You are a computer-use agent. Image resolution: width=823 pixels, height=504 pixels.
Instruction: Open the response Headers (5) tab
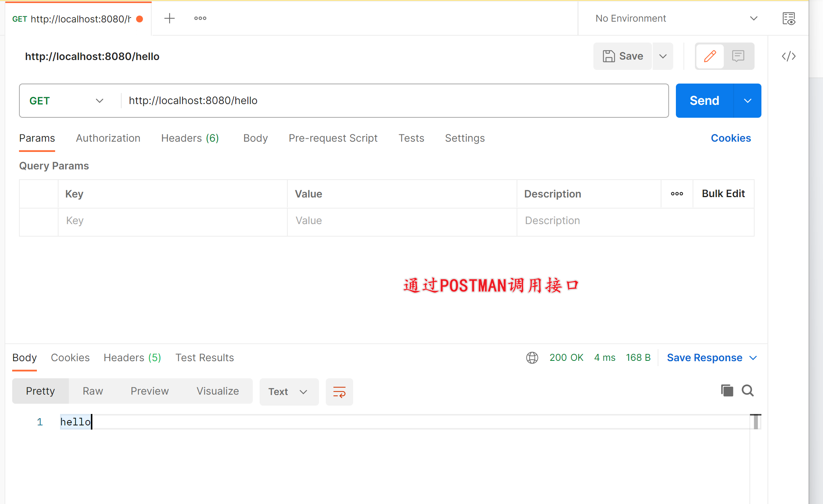(132, 358)
